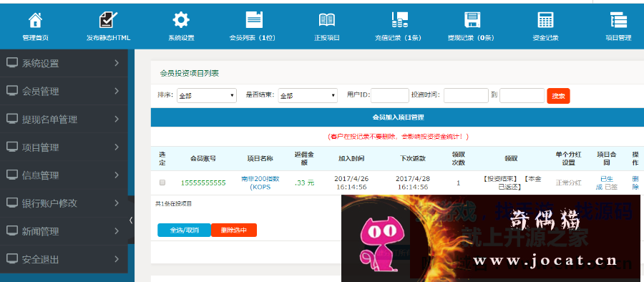This screenshot has width=644, height=282.
Task: Click the 下次返款 column header
Action: point(413,158)
